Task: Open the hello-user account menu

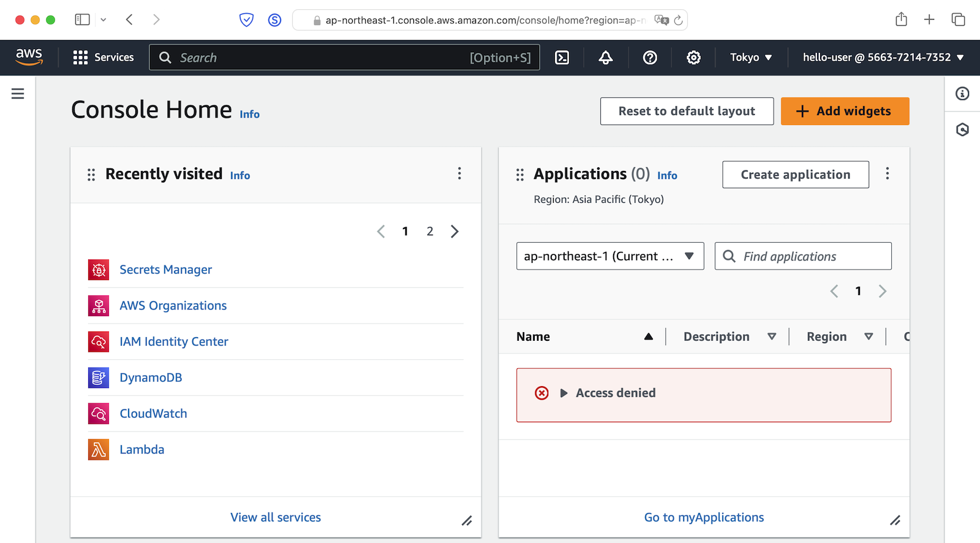Action: [x=883, y=58]
